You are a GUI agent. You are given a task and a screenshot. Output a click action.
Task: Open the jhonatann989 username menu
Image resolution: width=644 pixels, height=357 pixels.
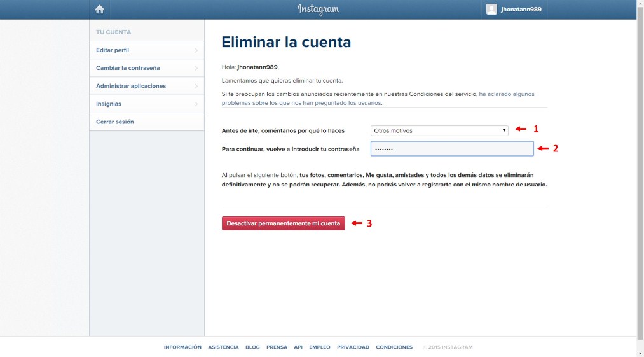pos(521,10)
